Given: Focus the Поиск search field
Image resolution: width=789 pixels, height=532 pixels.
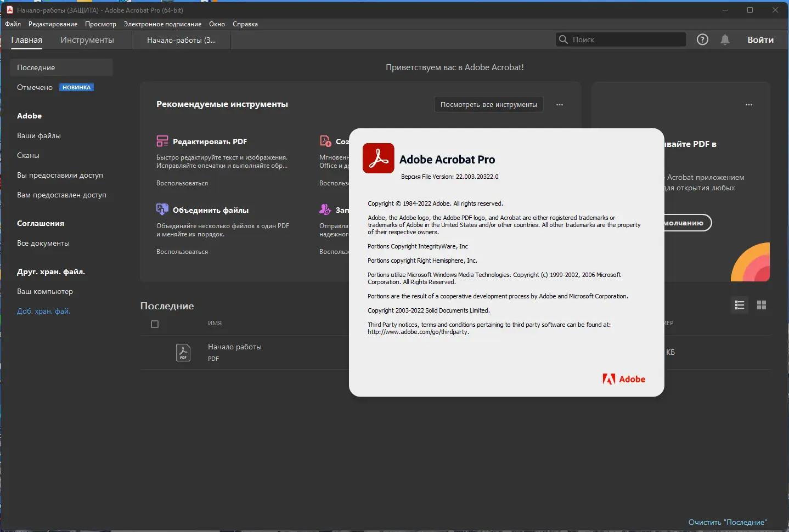Looking at the screenshot, I should (x=621, y=39).
